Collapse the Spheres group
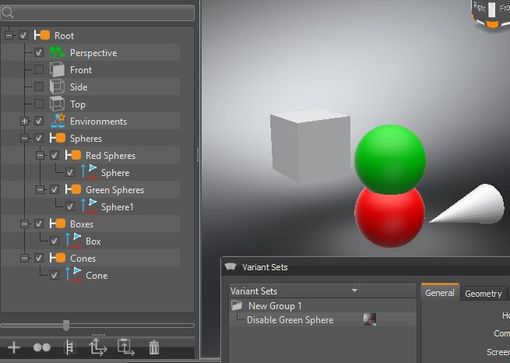The image size is (510, 363). click(x=24, y=138)
